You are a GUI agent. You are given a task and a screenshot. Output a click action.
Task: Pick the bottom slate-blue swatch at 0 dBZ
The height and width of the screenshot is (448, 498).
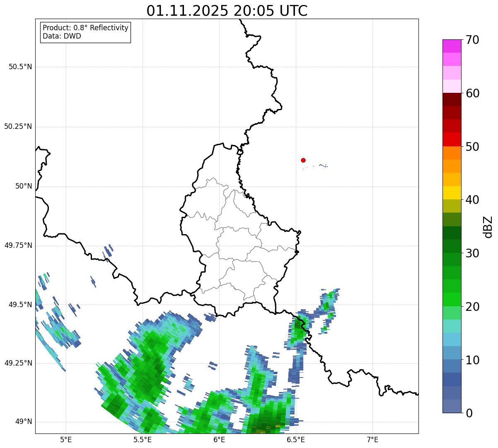click(452, 406)
